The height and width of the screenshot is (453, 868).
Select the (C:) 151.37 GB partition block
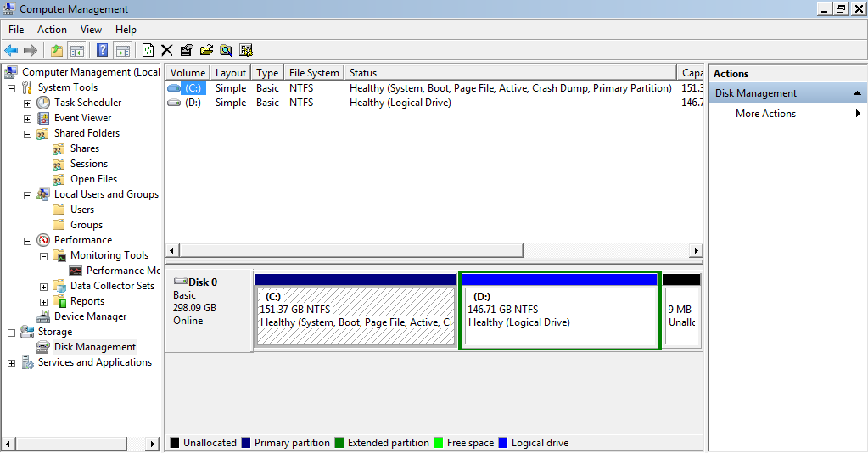coord(356,310)
